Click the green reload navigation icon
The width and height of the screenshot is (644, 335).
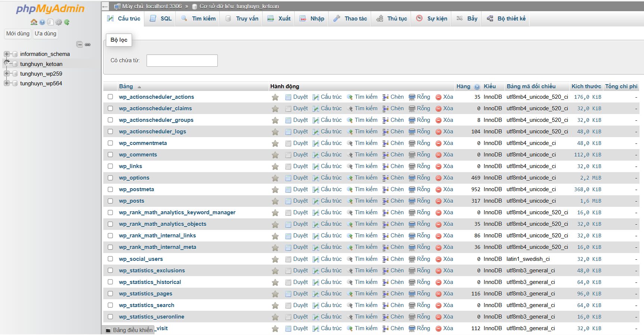tap(67, 22)
